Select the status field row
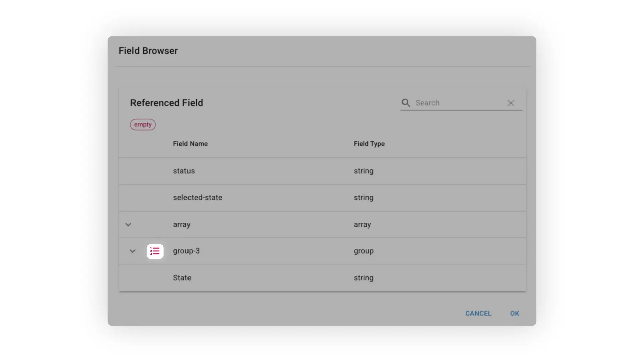 point(184,171)
